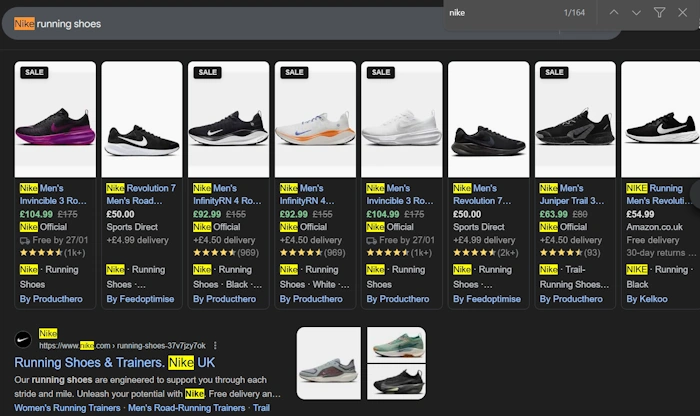Image resolution: width=700 pixels, height=416 pixels.
Task: Open white Invincible 3 shoe image
Action: point(402,119)
